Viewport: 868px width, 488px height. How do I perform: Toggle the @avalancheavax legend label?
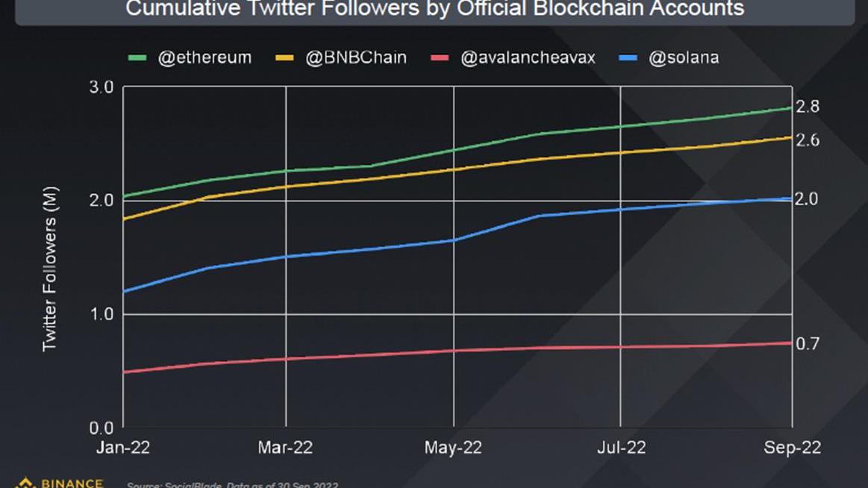[528, 57]
